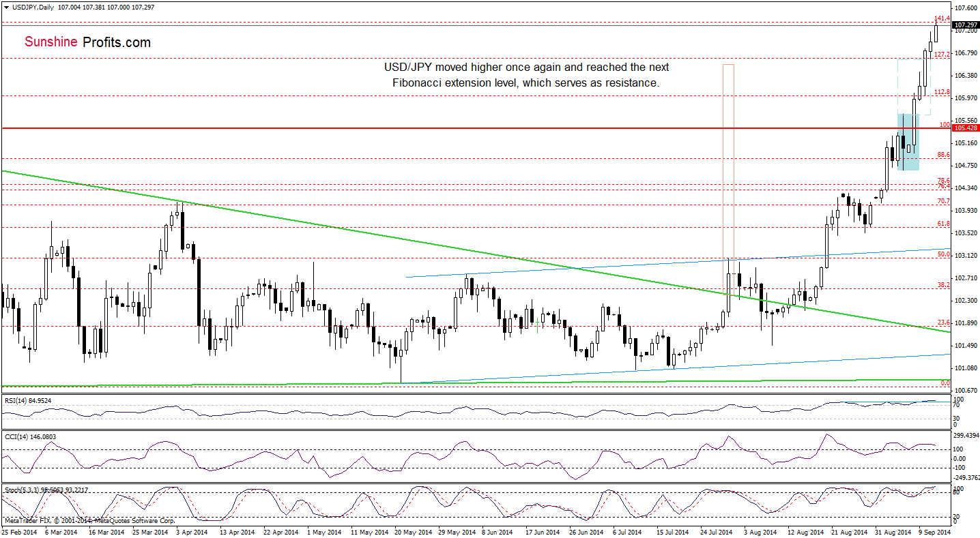Click the small triangle beside USDJPY,Daily title
The height and width of the screenshot is (538, 980).
(6, 7)
